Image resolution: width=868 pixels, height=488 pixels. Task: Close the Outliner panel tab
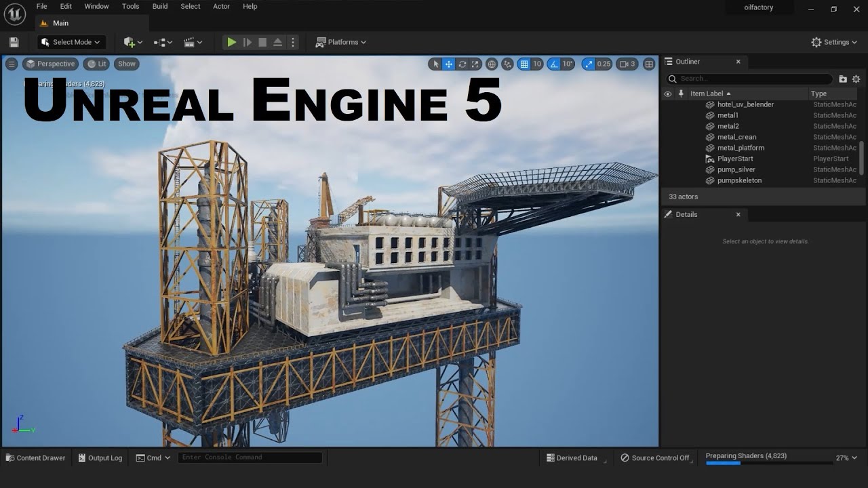point(738,62)
